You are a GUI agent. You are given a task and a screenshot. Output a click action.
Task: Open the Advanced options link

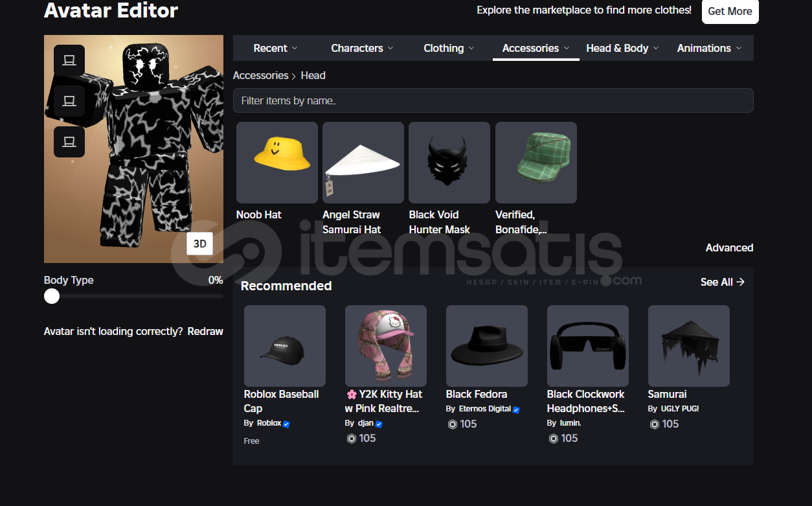(x=729, y=247)
